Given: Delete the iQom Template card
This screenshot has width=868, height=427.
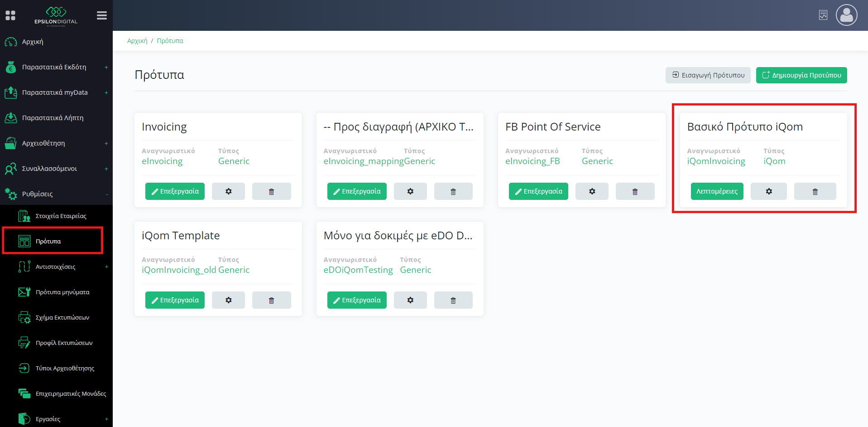Looking at the screenshot, I should 271,300.
